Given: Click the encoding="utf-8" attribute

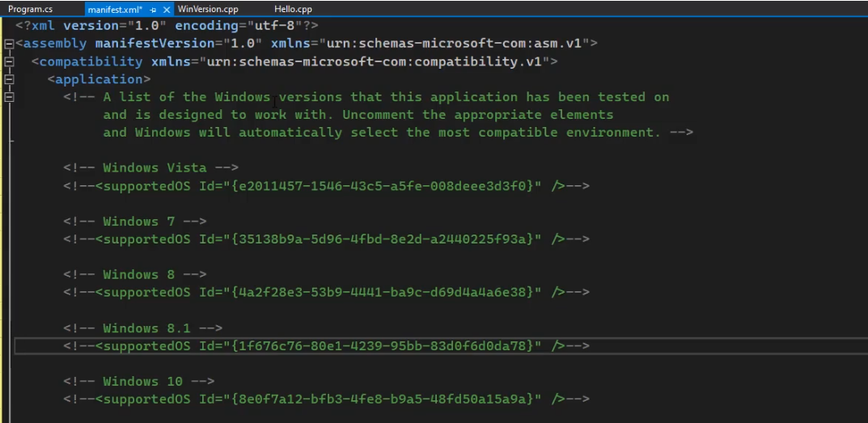Looking at the screenshot, I should pos(239,25).
